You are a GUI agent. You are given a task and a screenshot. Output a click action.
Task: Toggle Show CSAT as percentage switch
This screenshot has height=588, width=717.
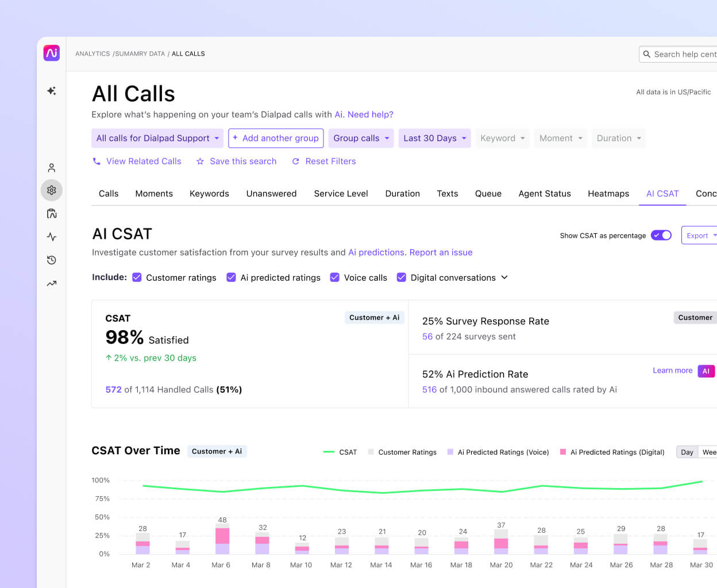(x=661, y=235)
